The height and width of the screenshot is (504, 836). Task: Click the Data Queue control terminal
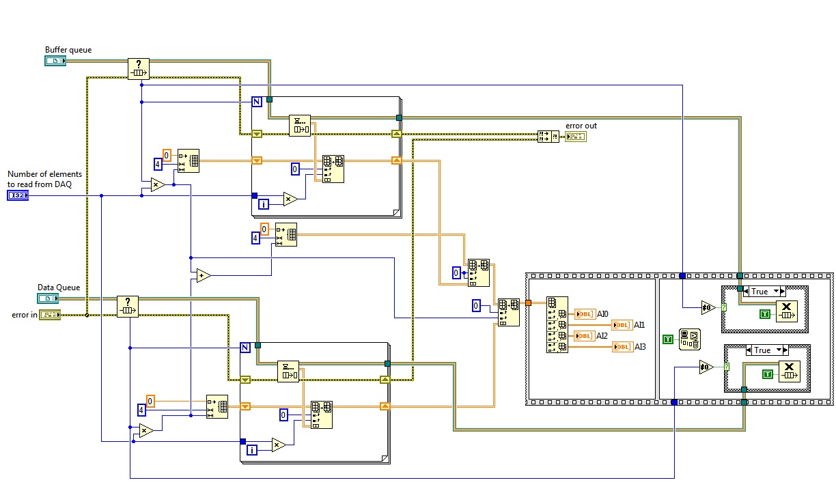[48, 298]
